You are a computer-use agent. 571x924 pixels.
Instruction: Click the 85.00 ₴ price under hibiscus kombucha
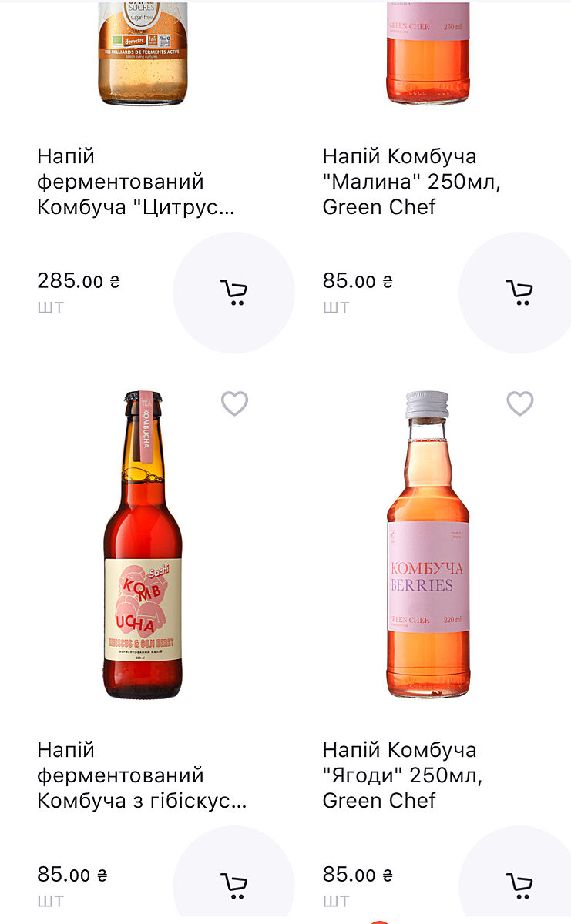[72, 875]
